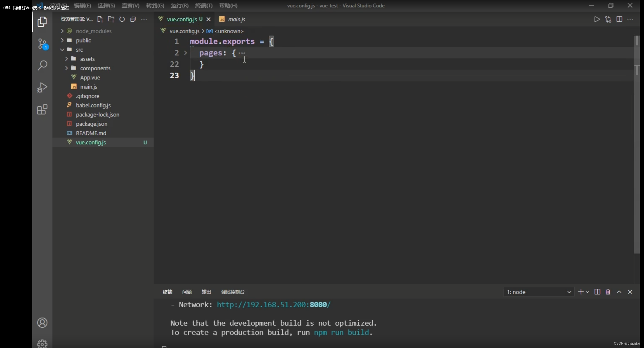The image size is (644, 348).
Task: Select the 输出 output panel tab
Action: tap(206, 292)
